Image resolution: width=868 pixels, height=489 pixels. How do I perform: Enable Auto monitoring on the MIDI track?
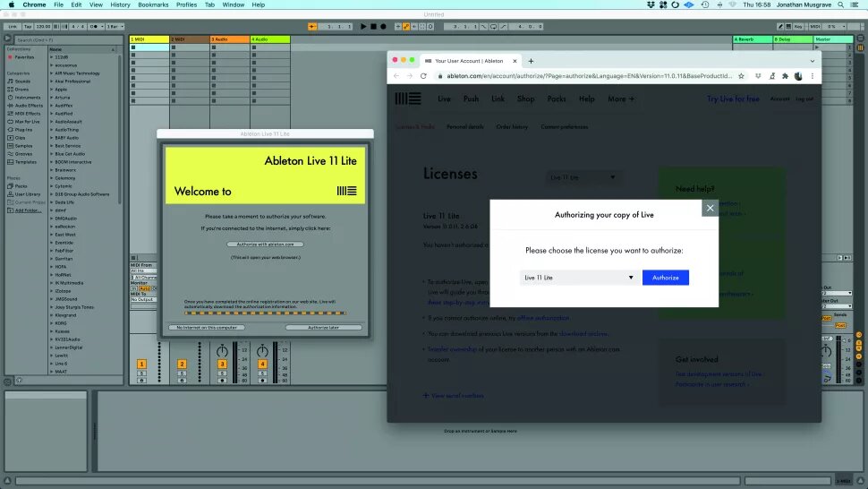pos(144,288)
